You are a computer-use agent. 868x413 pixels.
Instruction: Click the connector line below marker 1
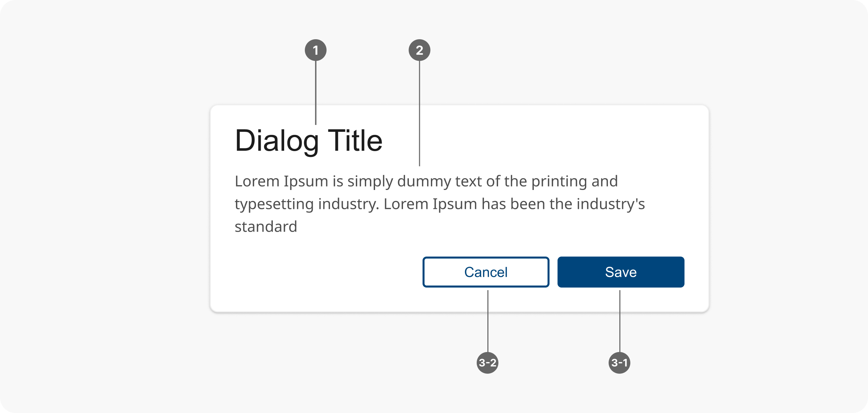[x=316, y=92]
